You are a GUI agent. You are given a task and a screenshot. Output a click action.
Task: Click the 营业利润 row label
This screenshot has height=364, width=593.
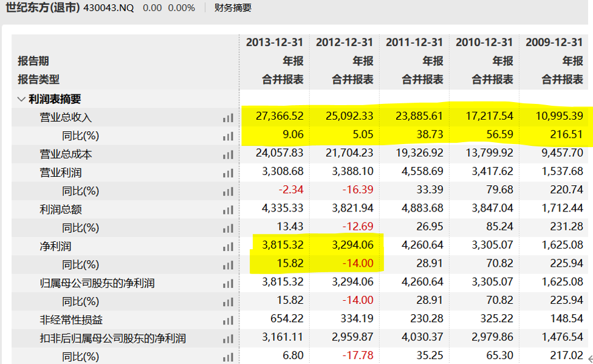pyautogui.click(x=61, y=173)
